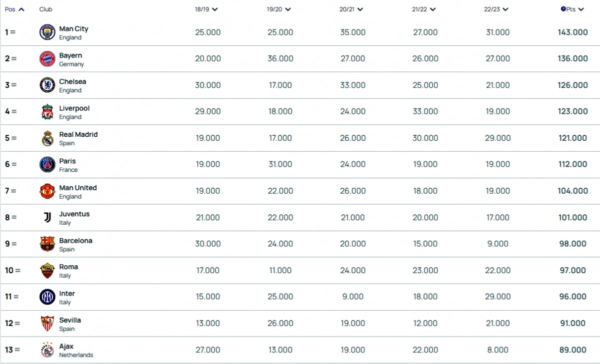
Task: Click the Liverpool club crest
Action: [47, 112]
